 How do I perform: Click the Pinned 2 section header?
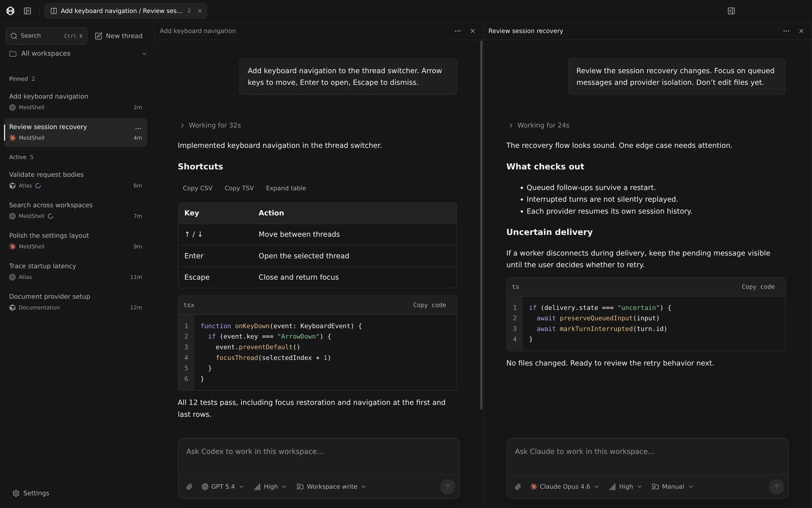[22, 79]
